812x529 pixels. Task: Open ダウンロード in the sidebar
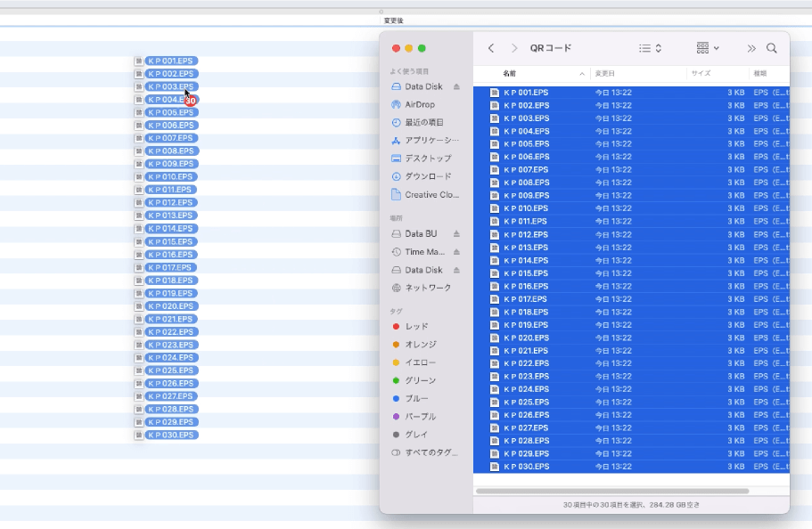click(x=428, y=176)
